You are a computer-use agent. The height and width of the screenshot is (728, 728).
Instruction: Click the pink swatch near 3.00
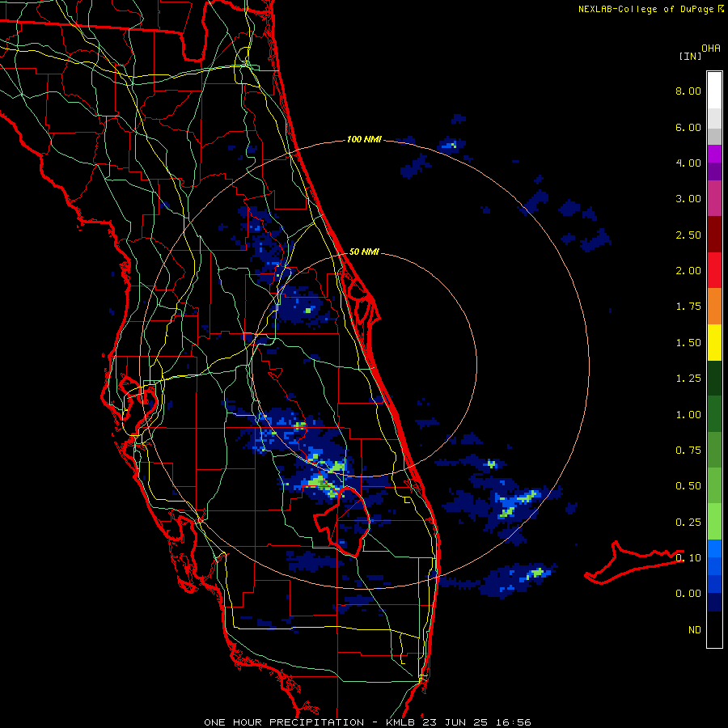coord(714,198)
